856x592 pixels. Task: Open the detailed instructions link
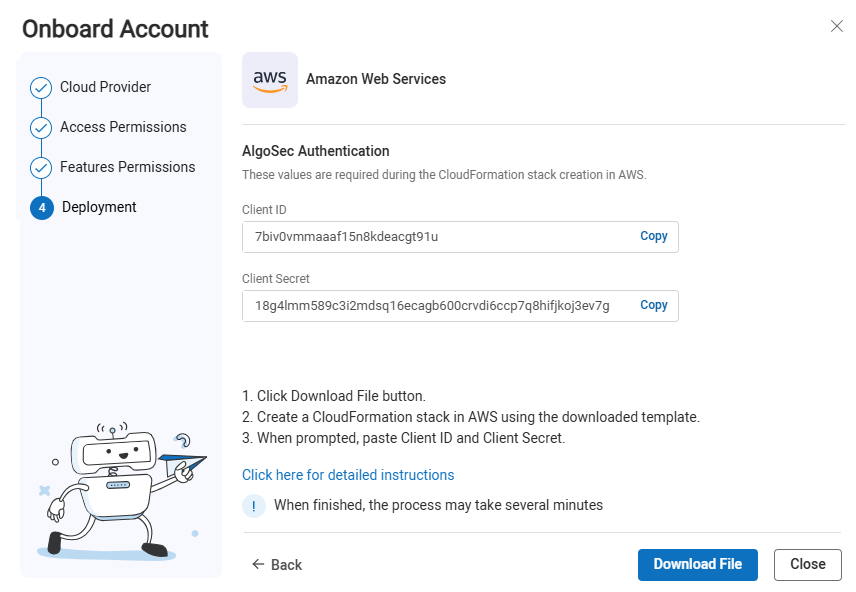348,475
